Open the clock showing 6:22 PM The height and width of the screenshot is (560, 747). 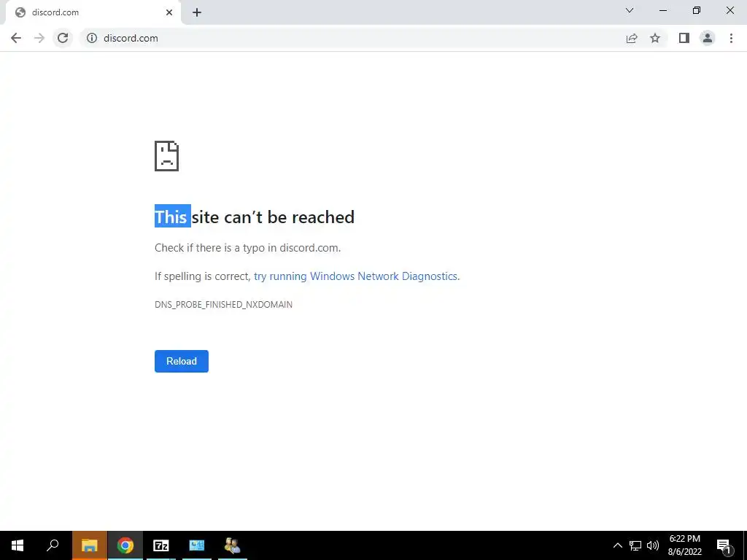tap(684, 545)
